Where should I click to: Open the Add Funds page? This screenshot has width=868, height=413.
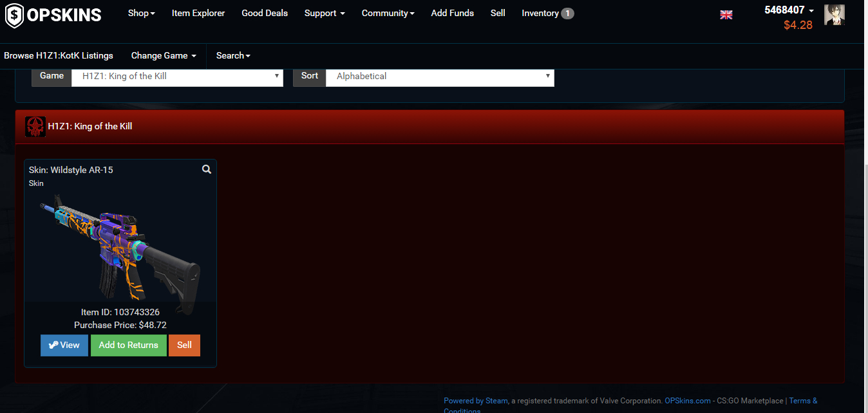(x=452, y=13)
